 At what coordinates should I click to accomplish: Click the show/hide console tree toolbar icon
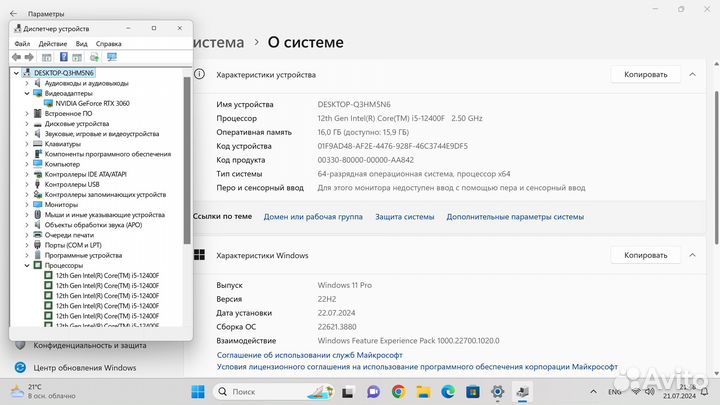click(x=46, y=57)
